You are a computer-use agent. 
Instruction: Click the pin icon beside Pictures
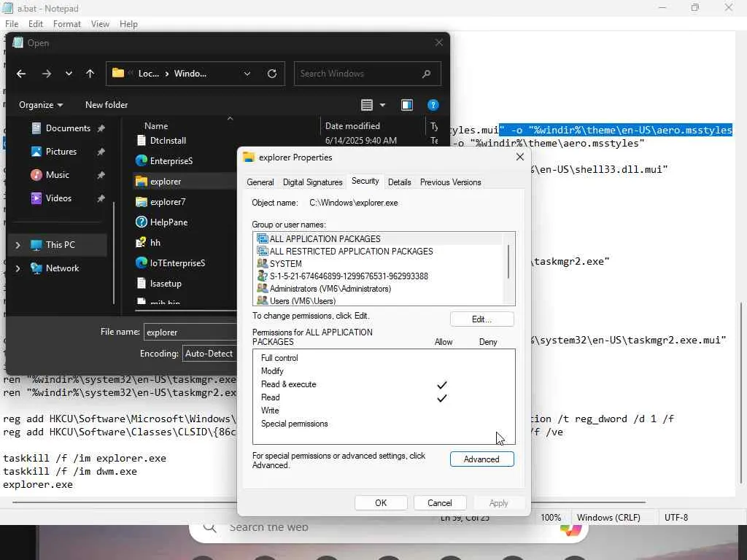(101, 152)
